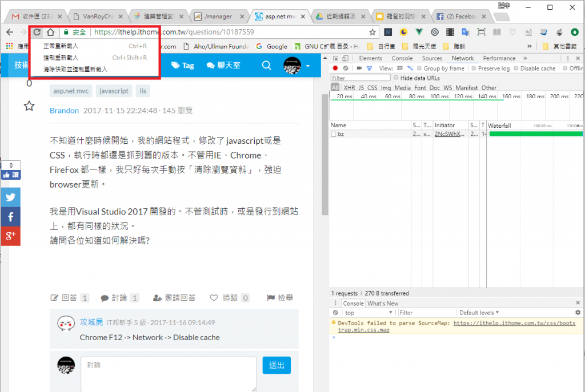Expand the Default levels dropdown
Image resolution: width=585 pixels, height=392 pixels.
point(479,313)
